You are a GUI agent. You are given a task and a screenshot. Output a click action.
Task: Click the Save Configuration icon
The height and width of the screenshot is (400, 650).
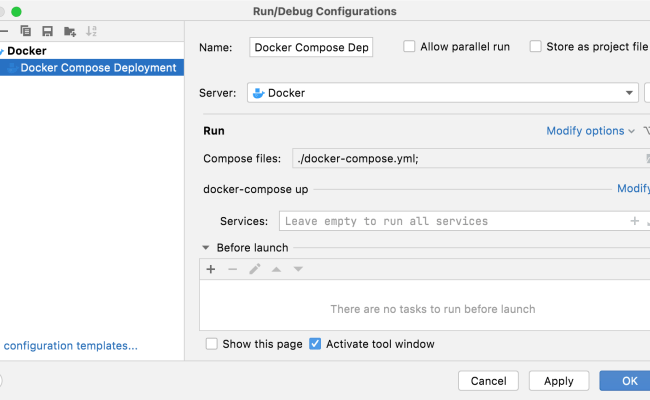(x=47, y=31)
